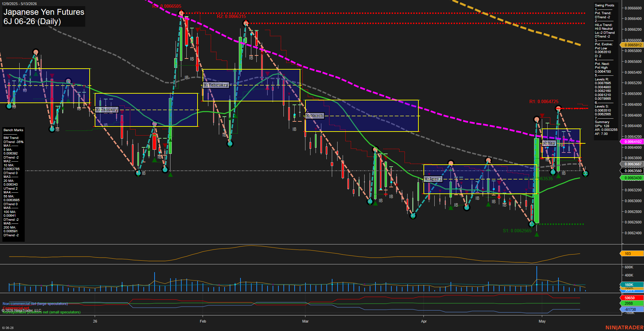The image size is (644, 331).
Task: Click the S1: 0.0062565 support label
Action: pos(517,231)
